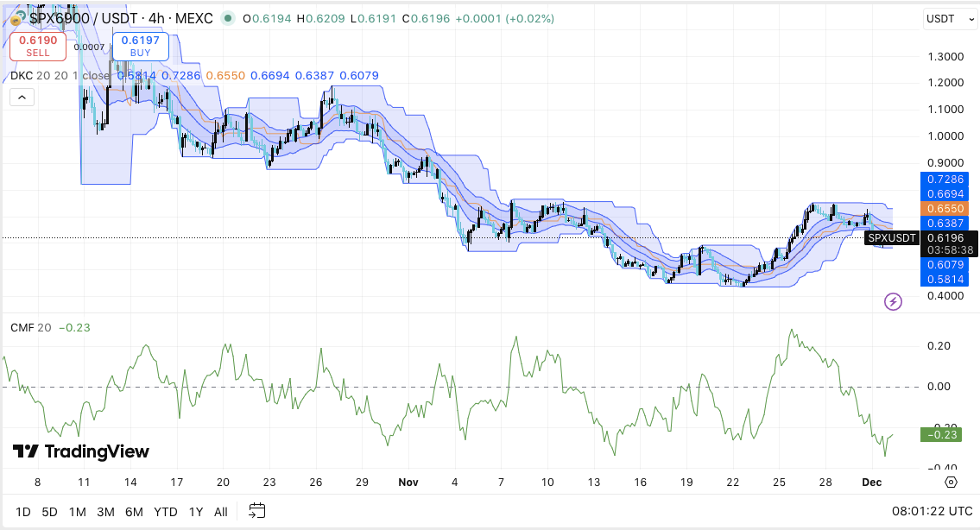Click the TradingView logo
980x530 pixels.
[x=81, y=451]
